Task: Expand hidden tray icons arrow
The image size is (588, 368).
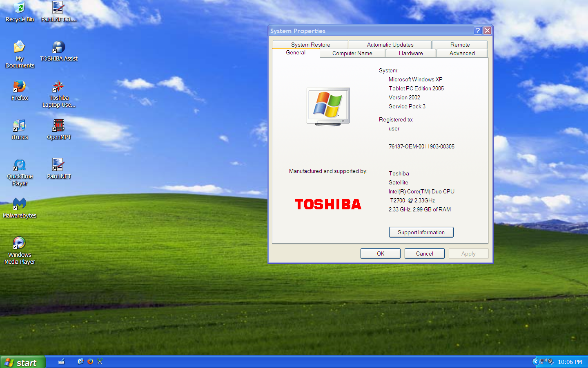Action: click(x=535, y=361)
